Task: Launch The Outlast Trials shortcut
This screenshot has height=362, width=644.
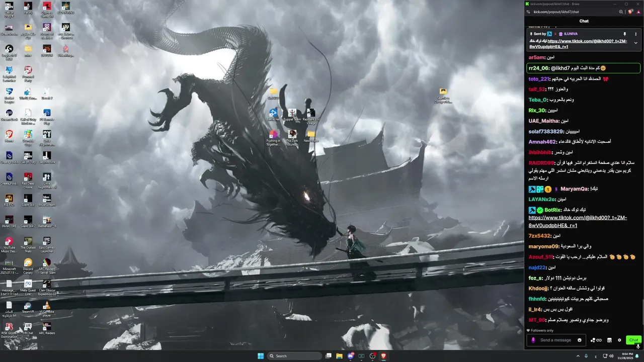Action: pyautogui.click(x=28, y=244)
